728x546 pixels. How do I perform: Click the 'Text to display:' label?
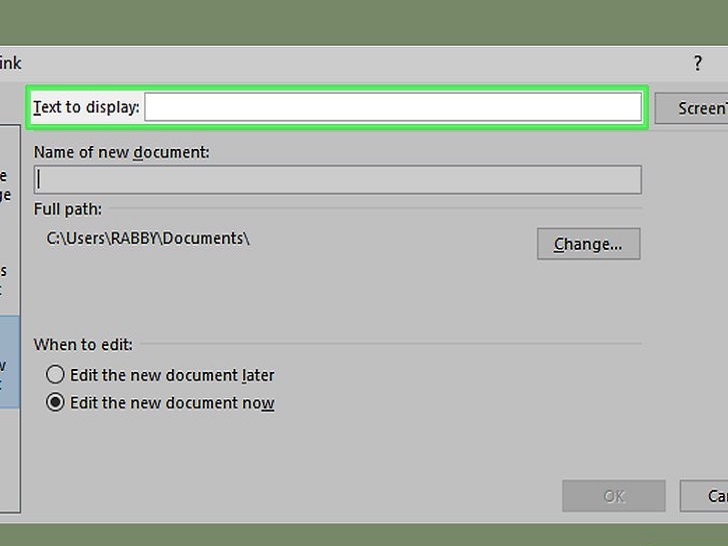click(x=86, y=107)
